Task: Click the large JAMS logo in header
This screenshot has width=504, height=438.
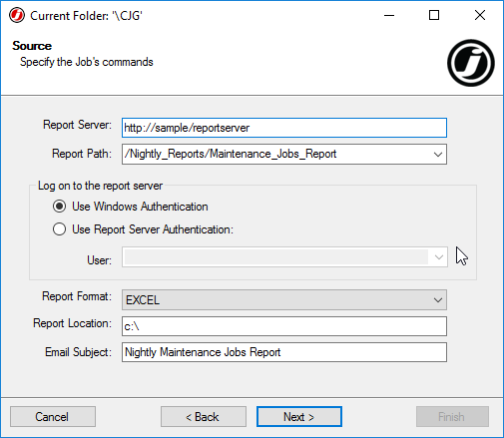Action: [x=471, y=63]
